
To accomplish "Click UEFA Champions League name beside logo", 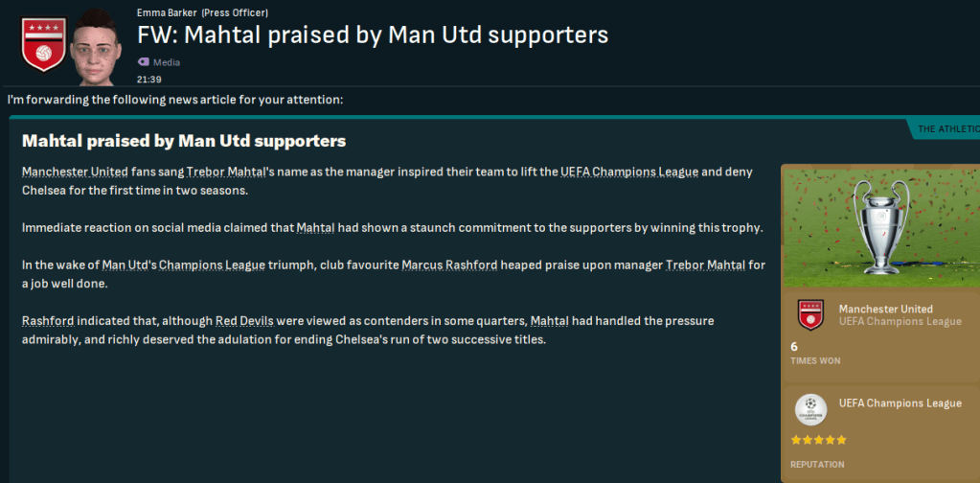I will (900, 403).
